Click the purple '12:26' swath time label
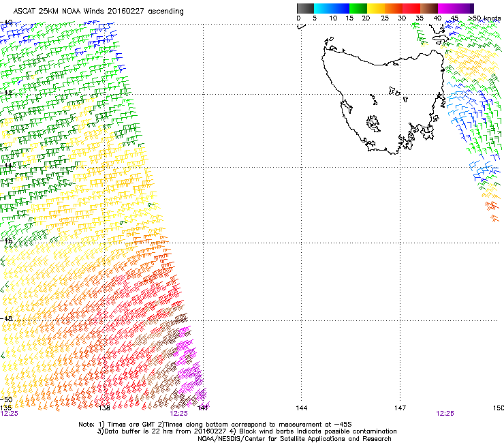504x443 pixels. tap(445, 414)
